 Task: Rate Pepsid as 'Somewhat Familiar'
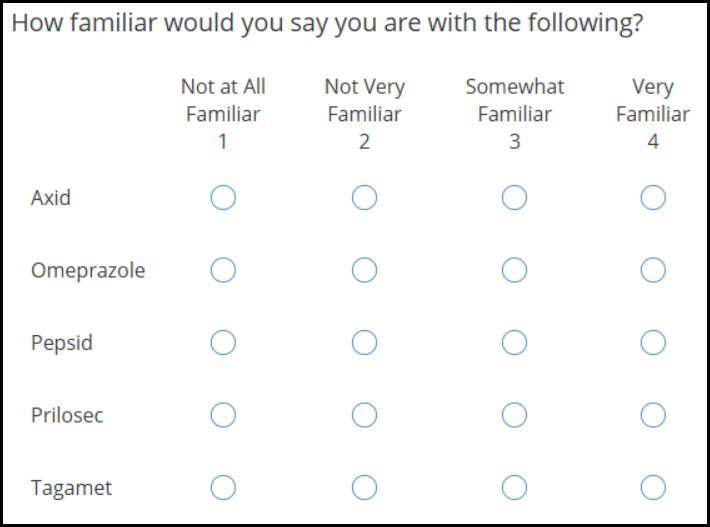point(514,343)
